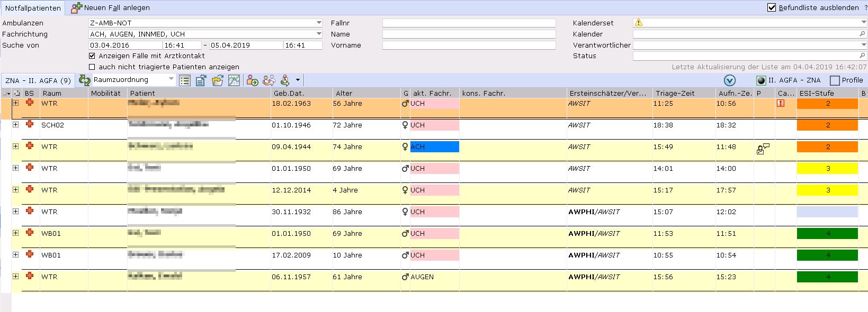Viewport: 868px width, 312px height.
Task: Click the doctor speech bubble icon in 15:49 row
Action: coord(763,149)
